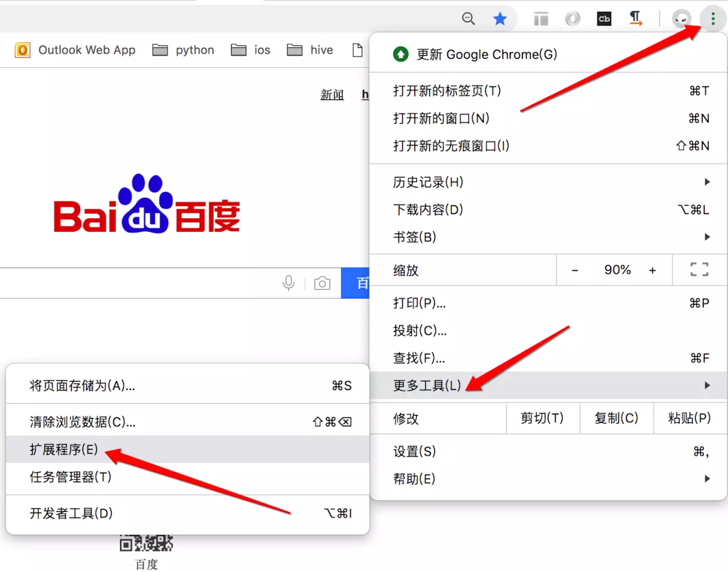Click the blue bookmark star icon

tap(500, 19)
